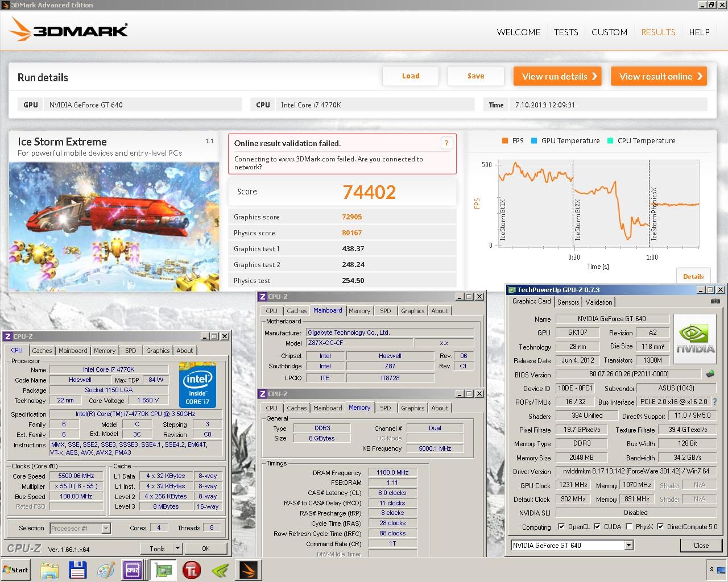728x582 pixels.
Task: Toggle the GPU Temperature legend series
Action: coord(565,141)
